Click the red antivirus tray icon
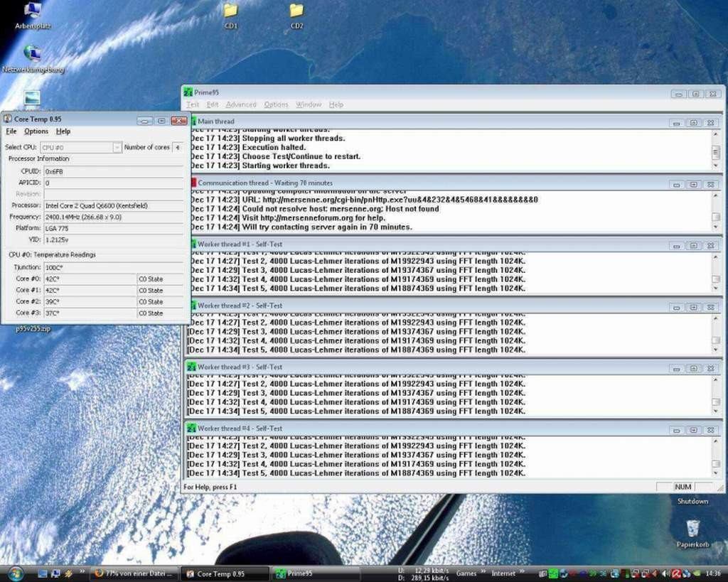 point(676,573)
